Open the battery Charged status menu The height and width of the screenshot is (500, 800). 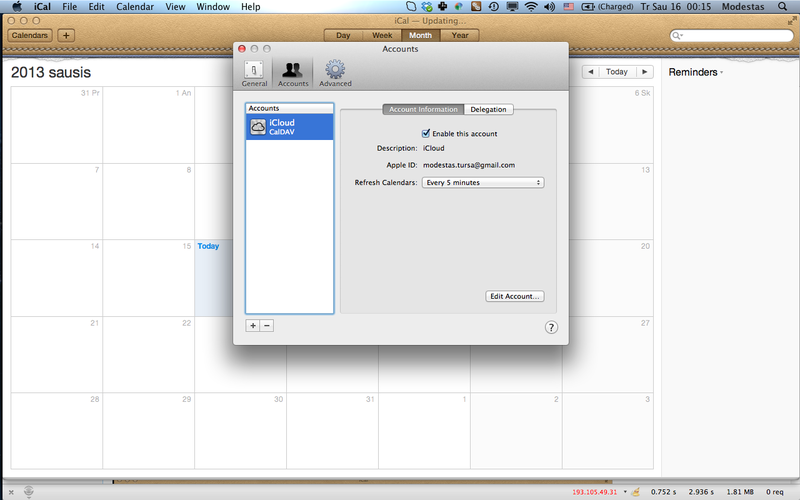coord(607,7)
